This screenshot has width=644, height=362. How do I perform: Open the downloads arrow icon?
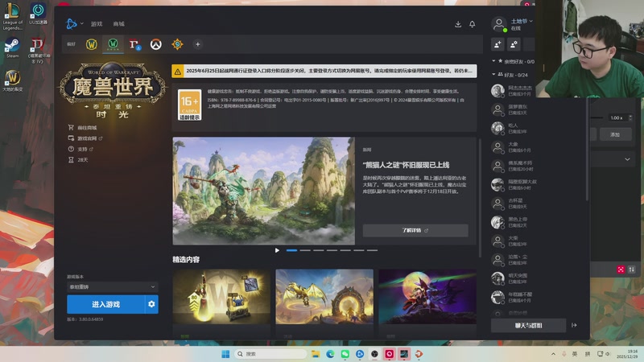458,24
